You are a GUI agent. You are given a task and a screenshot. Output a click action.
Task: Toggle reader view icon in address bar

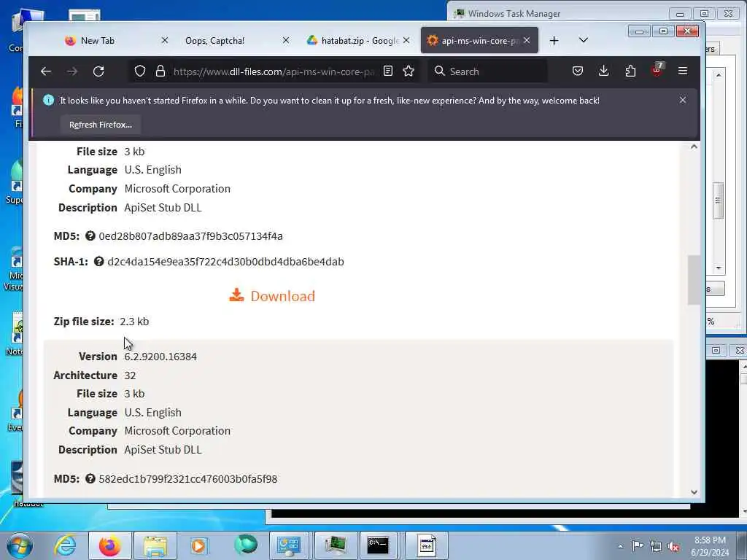coord(388,71)
